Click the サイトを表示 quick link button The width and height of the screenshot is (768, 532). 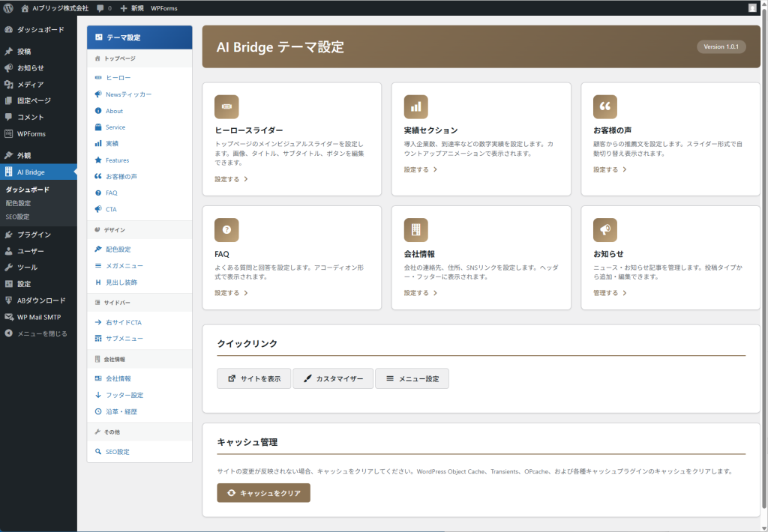click(253, 378)
